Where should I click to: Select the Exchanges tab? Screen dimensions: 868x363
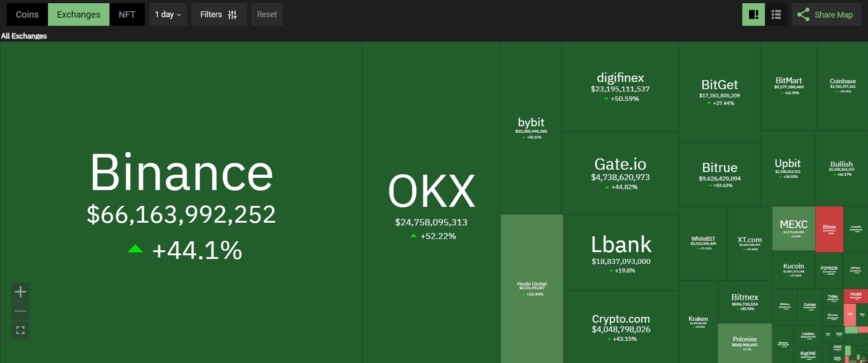click(79, 14)
